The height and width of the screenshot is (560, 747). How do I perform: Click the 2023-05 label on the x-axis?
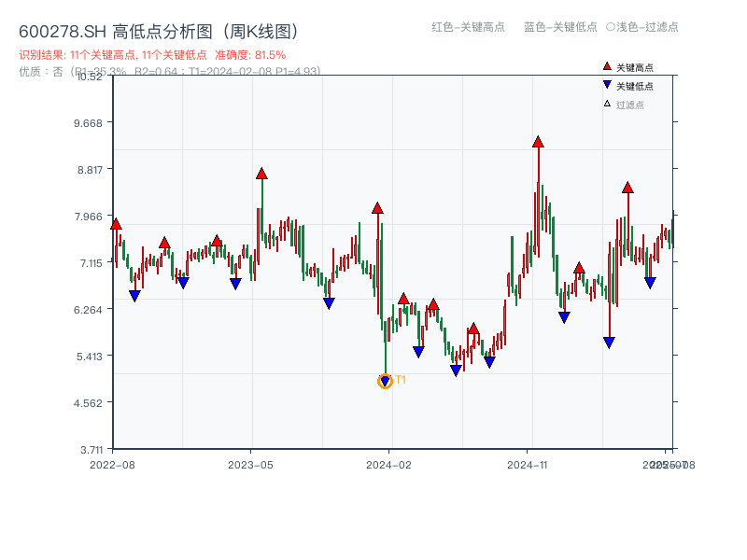(x=250, y=462)
